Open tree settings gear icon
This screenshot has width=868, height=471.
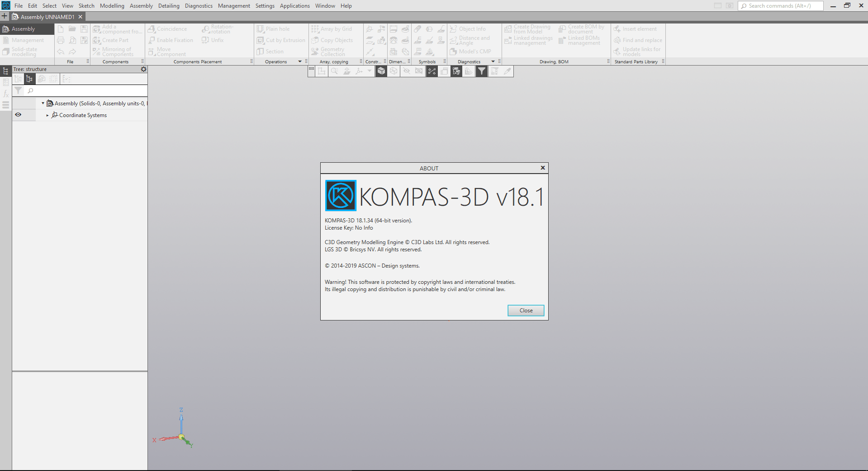[x=143, y=69]
